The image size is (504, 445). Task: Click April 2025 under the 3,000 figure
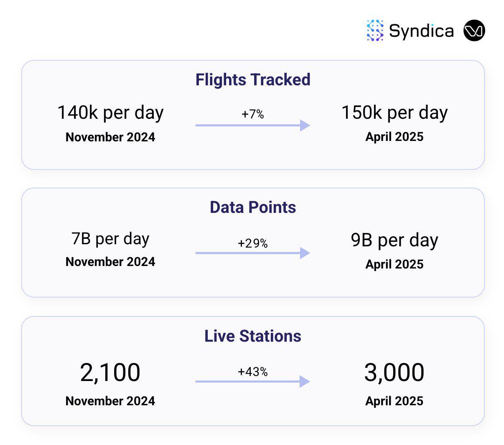(395, 401)
